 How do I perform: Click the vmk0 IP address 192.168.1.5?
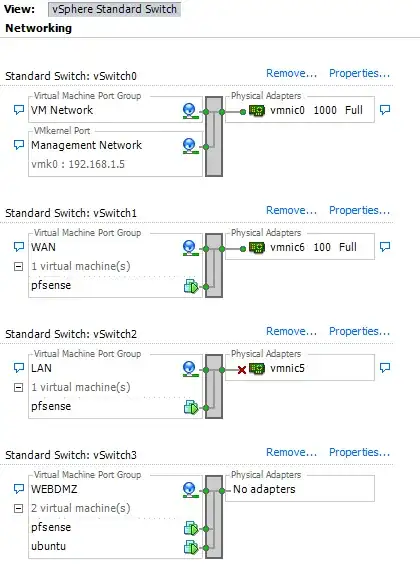point(96,164)
